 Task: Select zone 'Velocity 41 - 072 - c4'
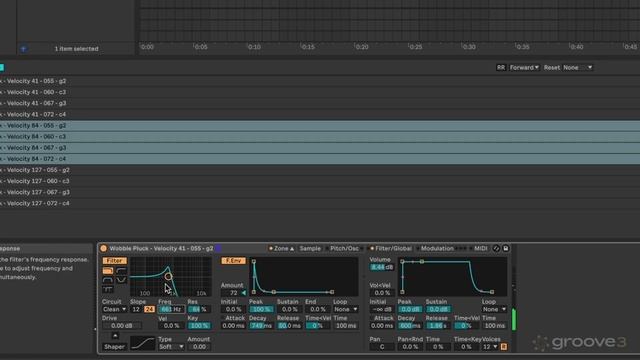pyautogui.click(x=320, y=114)
